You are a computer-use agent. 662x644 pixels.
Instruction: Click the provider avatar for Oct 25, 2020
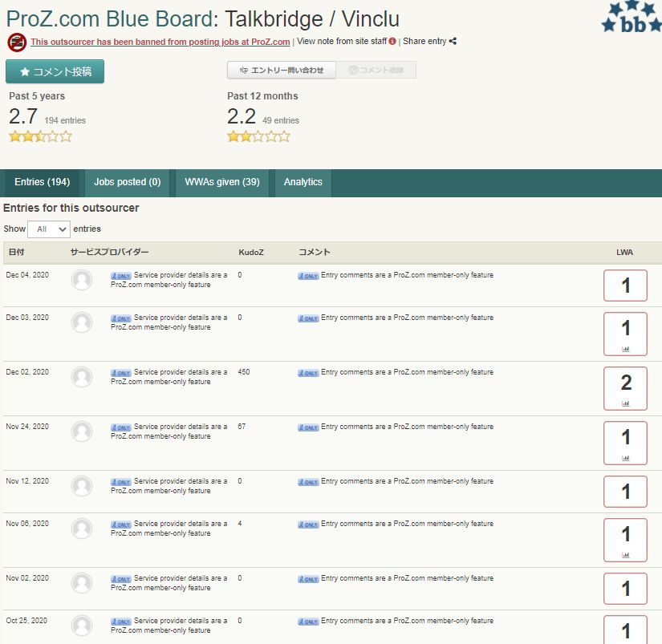pyautogui.click(x=82, y=626)
